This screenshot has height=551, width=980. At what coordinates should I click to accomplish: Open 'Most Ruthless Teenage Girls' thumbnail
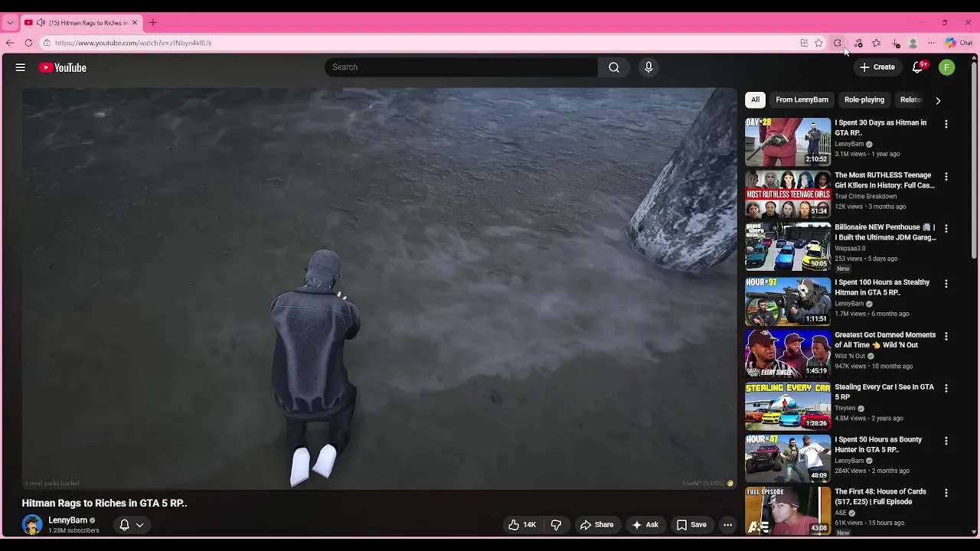788,194
